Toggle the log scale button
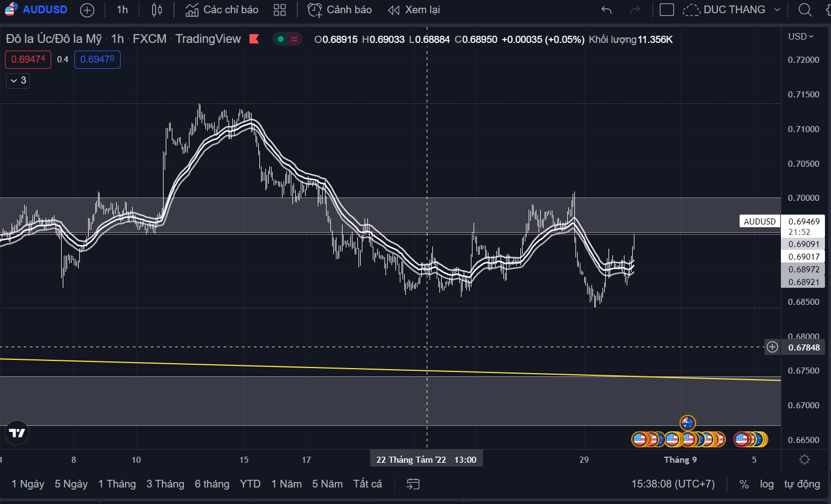The image size is (831, 504). click(x=767, y=484)
